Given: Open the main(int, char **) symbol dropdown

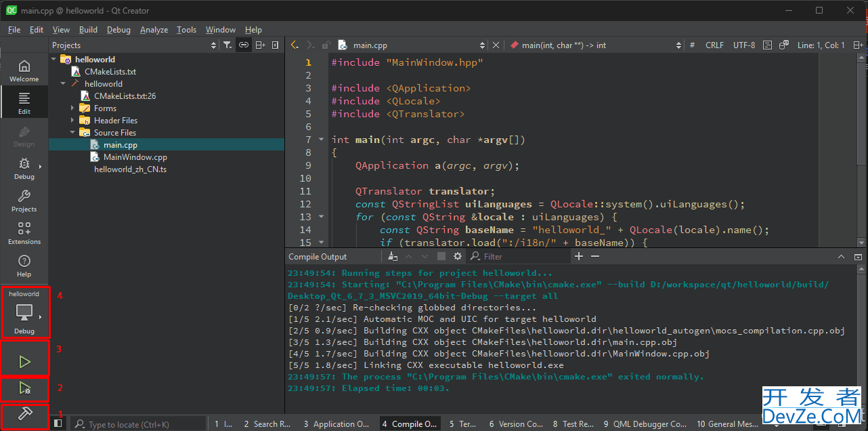Looking at the screenshot, I should (594, 45).
